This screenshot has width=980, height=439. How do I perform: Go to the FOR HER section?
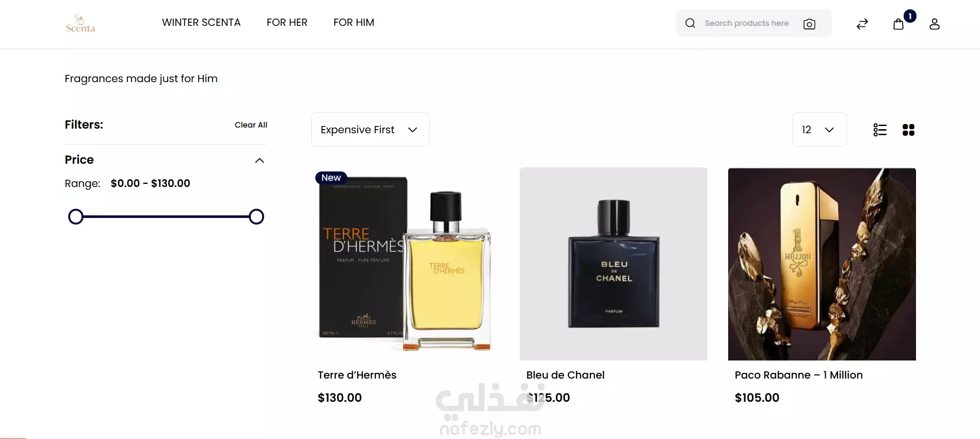(287, 22)
